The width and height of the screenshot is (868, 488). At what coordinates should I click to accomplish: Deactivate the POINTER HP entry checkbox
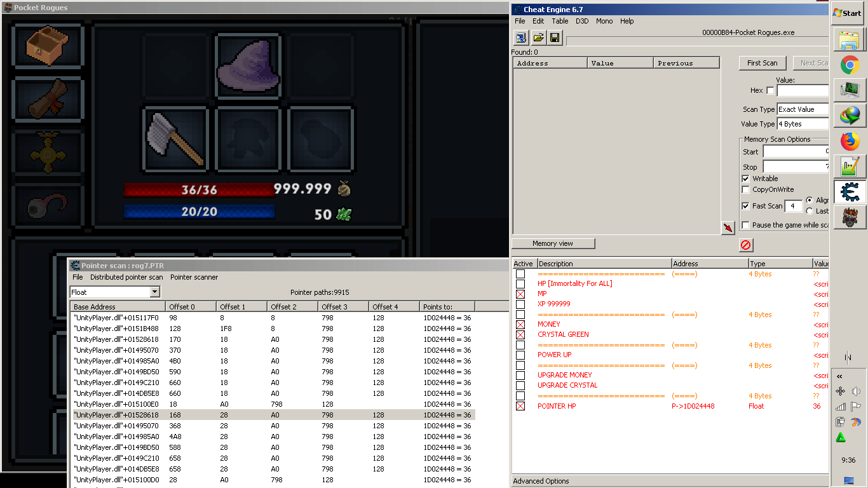520,406
